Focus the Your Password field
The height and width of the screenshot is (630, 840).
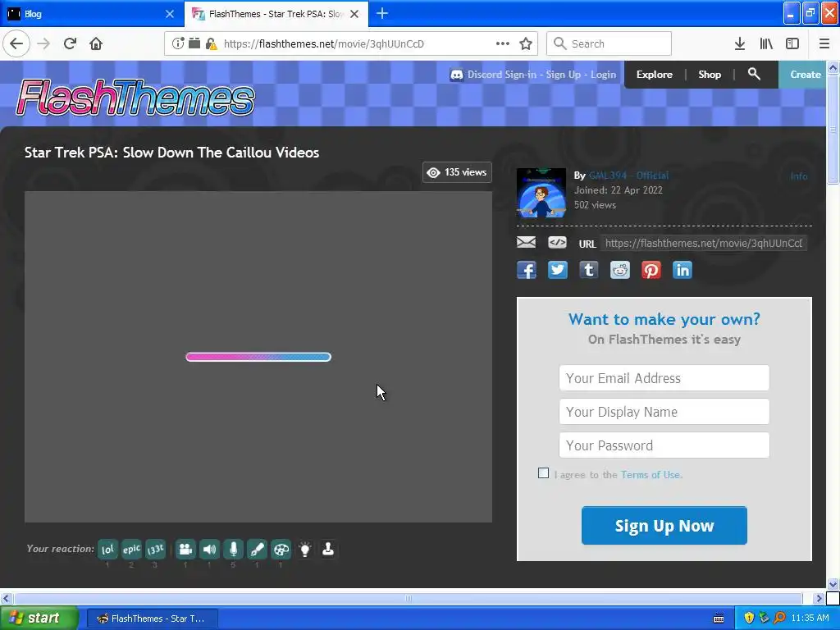[x=664, y=445]
